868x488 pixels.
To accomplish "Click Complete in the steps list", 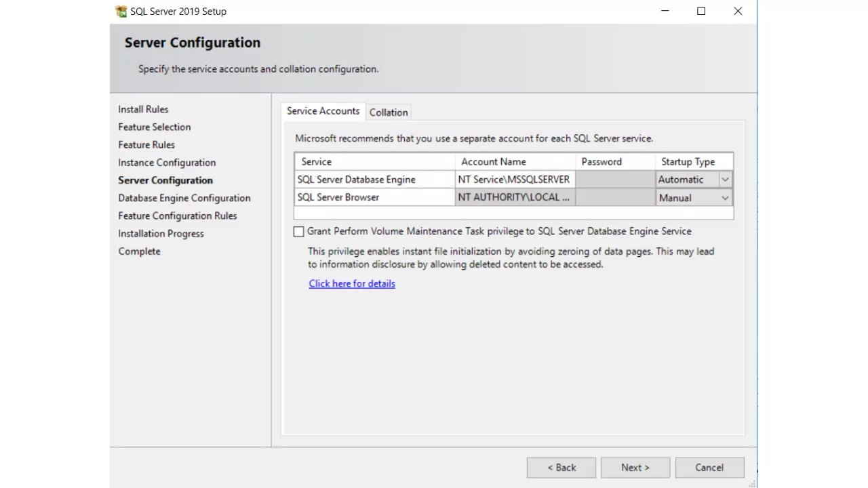I will pyautogui.click(x=139, y=251).
